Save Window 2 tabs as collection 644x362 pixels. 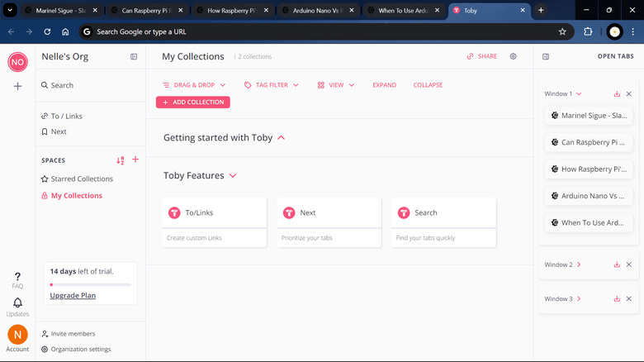617,265
